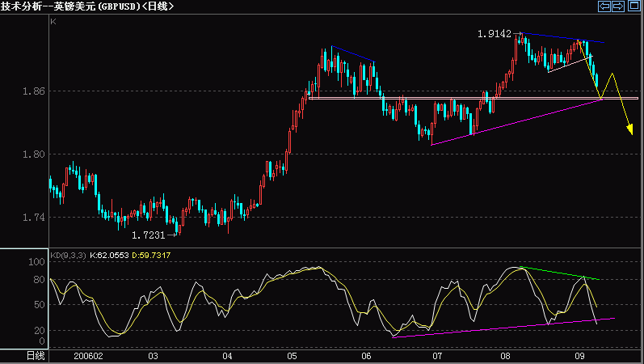
Task: Click the 100 level on KD axis
Action: click(36, 262)
